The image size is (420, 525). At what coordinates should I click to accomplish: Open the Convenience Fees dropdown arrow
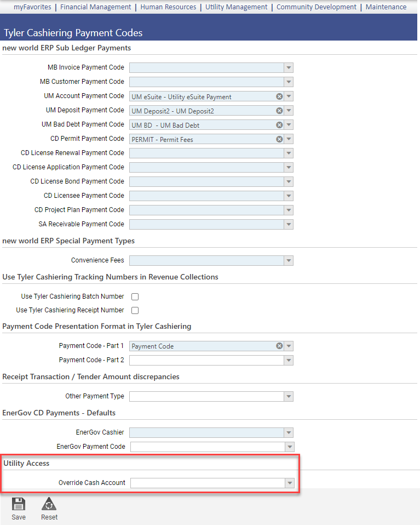point(289,260)
